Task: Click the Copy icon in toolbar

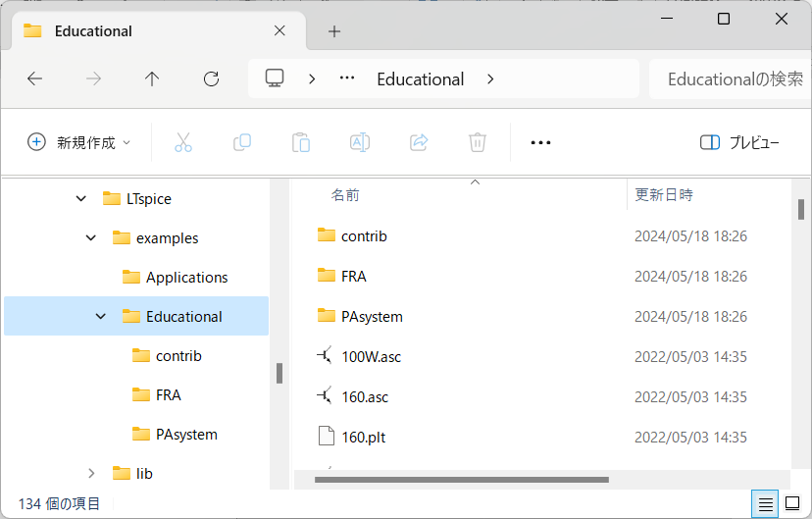Action: [242, 142]
